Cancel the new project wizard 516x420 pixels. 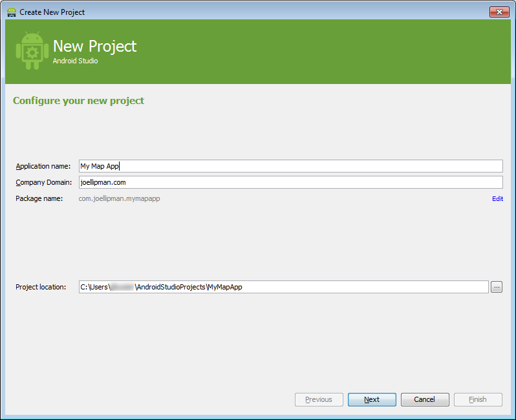pos(425,399)
